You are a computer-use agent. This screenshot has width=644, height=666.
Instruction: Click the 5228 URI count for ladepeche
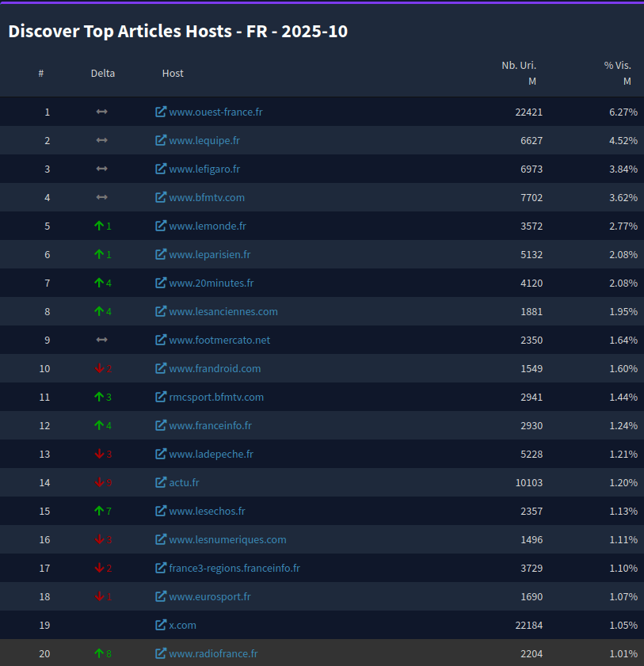click(532, 454)
